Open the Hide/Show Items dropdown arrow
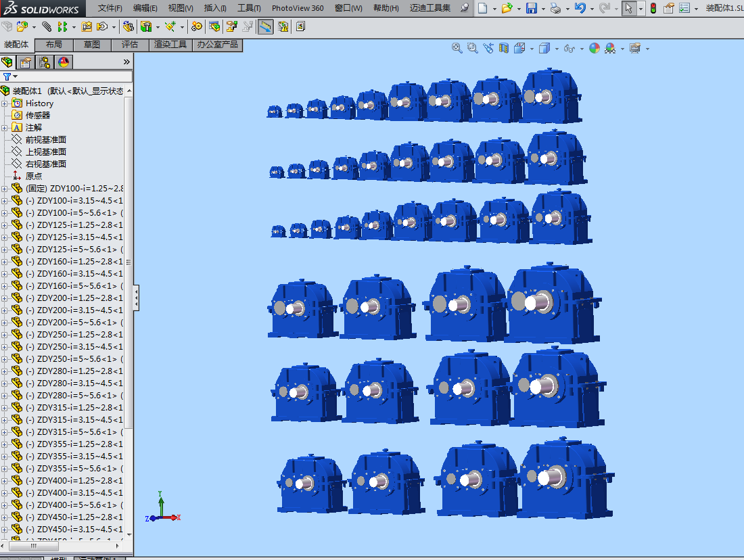Viewport: 744px width, 560px height. pos(582,49)
